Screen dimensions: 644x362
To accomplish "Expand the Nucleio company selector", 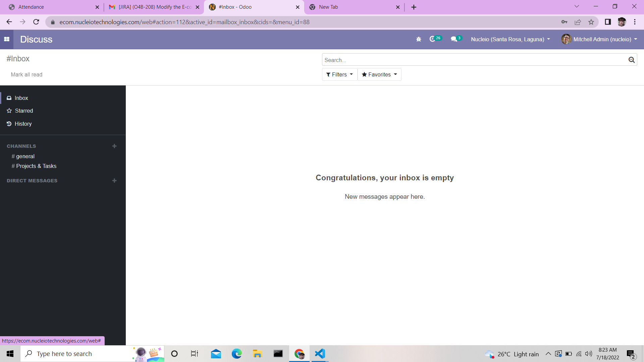I will [x=511, y=39].
